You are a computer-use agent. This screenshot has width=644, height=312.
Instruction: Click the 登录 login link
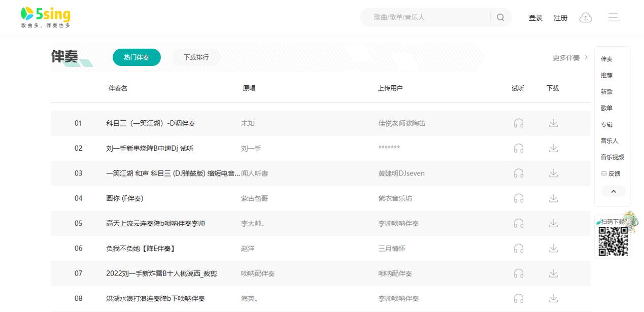coord(535,18)
